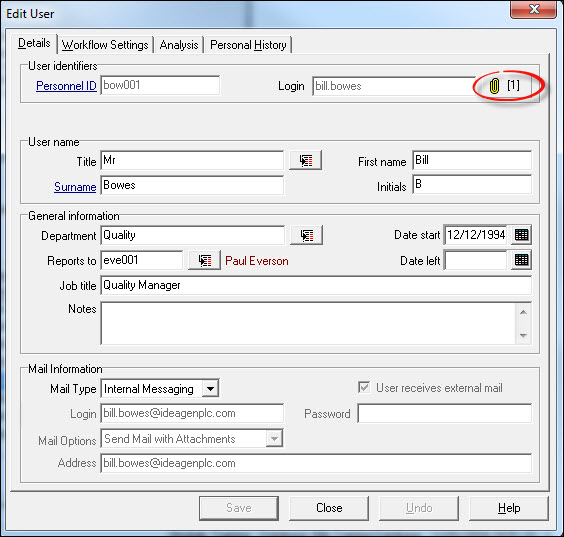Open attachments via the paperclip icon
This screenshot has height=537, width=564.
click(495, 86)
